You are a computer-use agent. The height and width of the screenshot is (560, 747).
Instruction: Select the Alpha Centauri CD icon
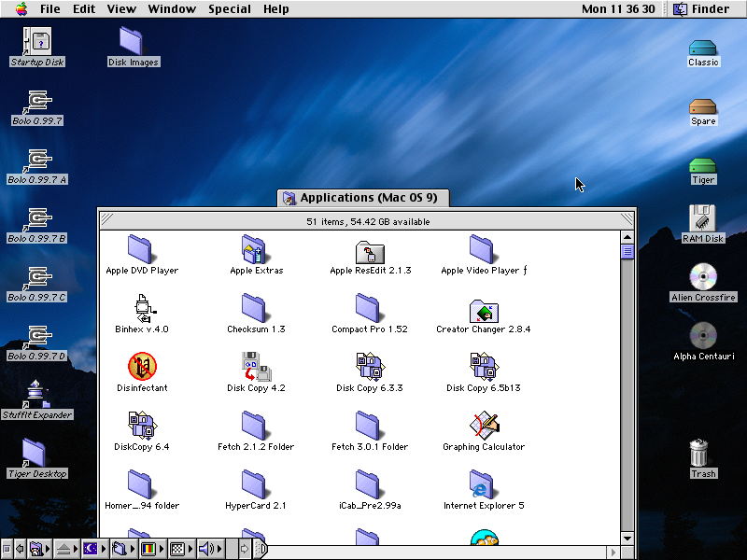click(703, 336)
